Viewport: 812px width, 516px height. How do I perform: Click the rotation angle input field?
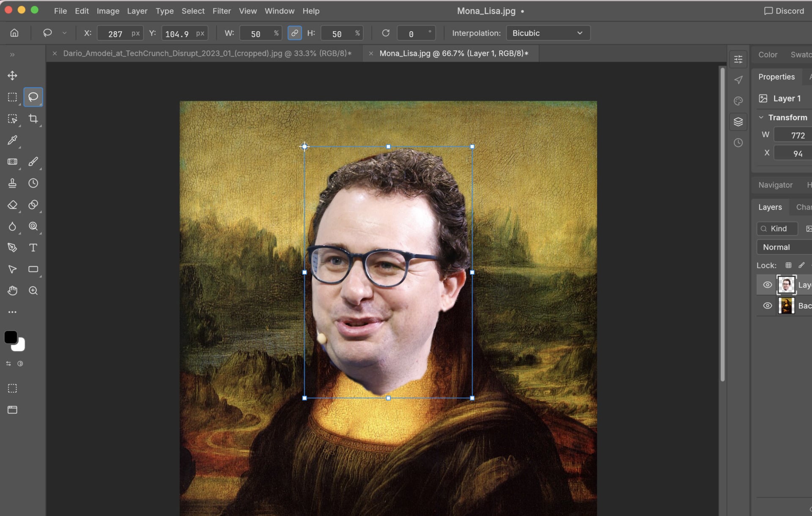[x=416, y=33]
